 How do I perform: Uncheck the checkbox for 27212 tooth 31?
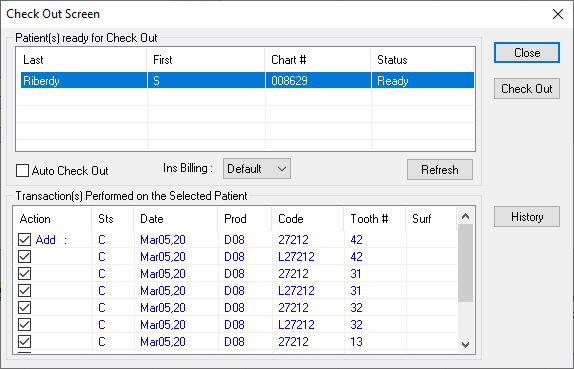(x=25, y=273)
